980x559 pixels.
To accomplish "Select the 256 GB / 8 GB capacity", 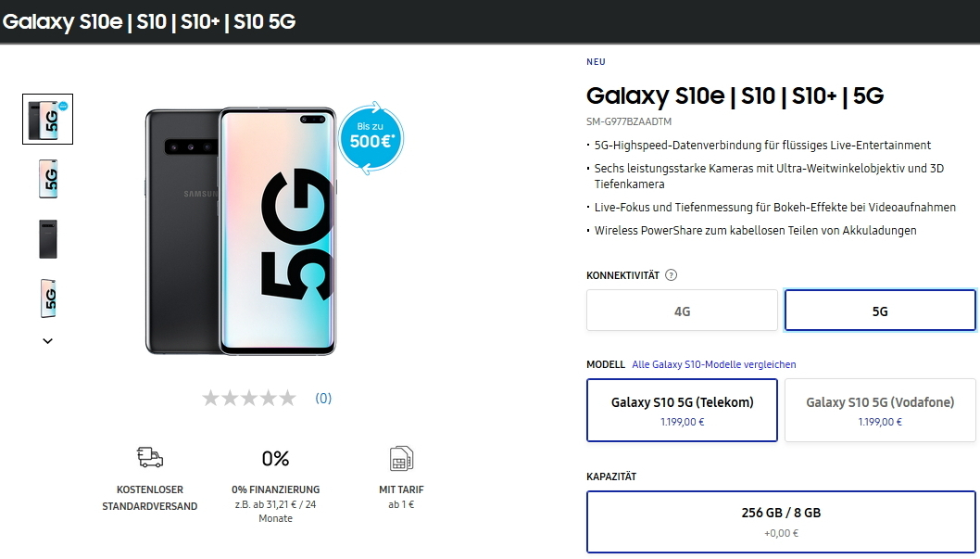I will tap(781, 522).
